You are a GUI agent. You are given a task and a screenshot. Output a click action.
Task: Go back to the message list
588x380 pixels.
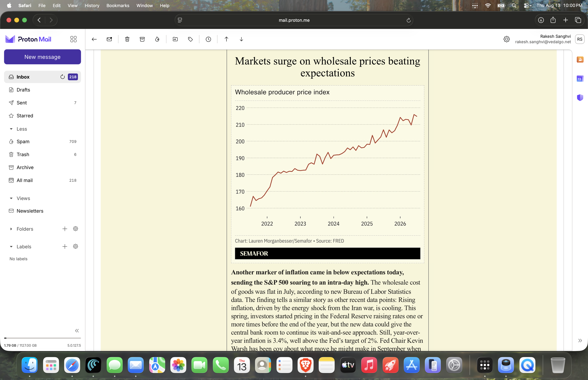[x=94, y=39]
